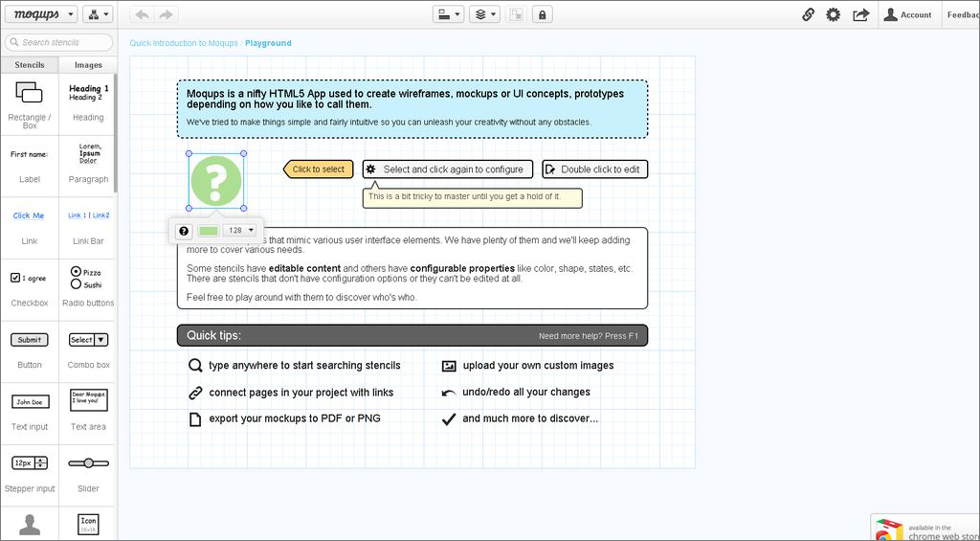Select the Button stencil
The image size is (980, 541).
click(30, 351)
